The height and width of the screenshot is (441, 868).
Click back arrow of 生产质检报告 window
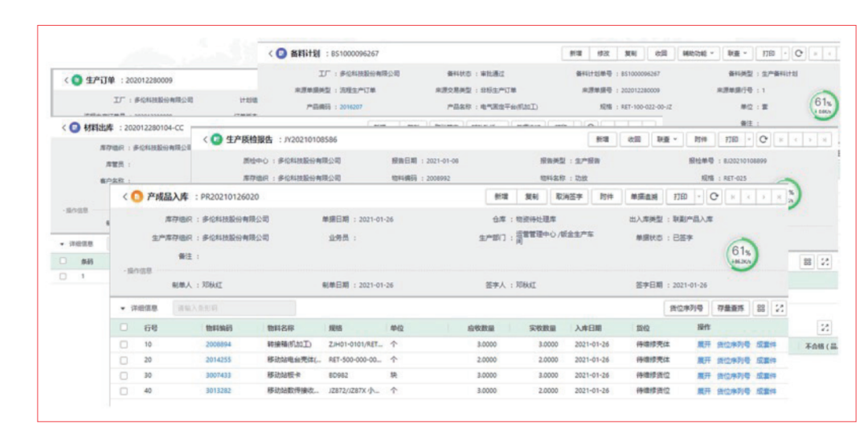coord(206,140)
